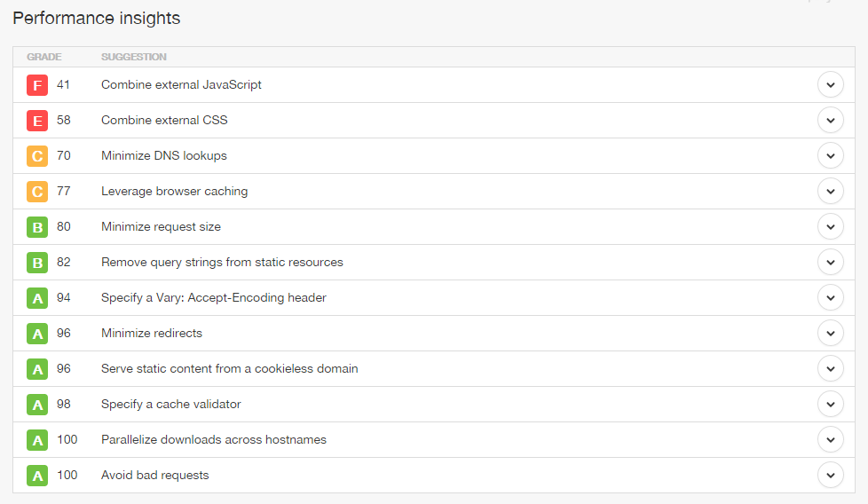Click the SUGGESTION column header

tap(133, 57)
